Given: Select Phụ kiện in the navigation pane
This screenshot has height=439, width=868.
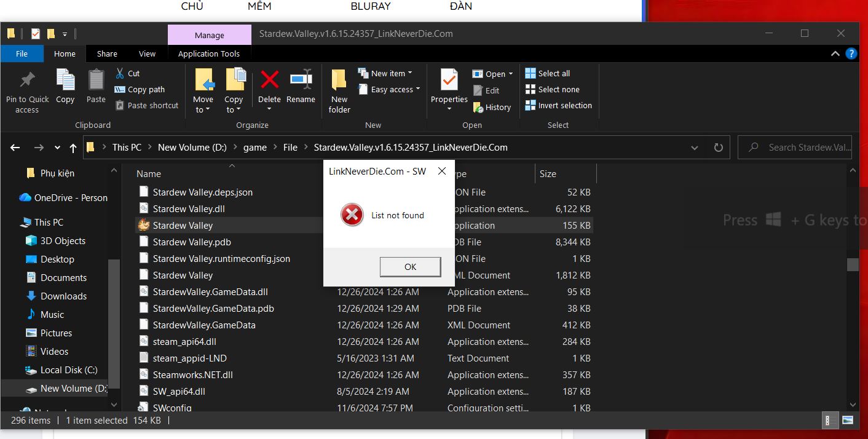Looking at the screenshot, I should [57, 173].
